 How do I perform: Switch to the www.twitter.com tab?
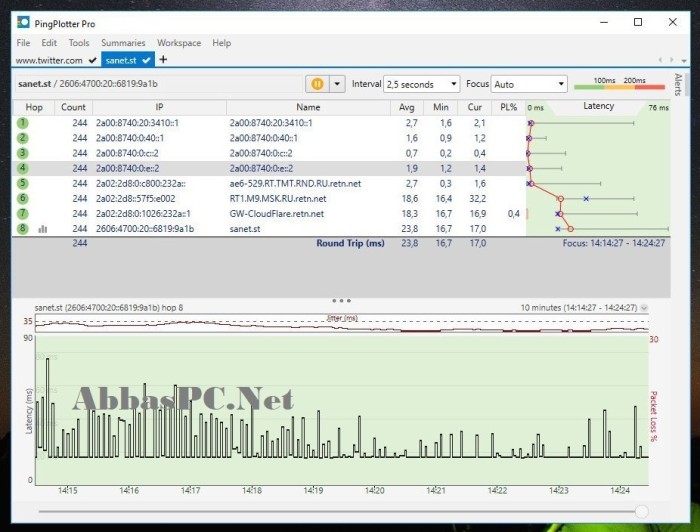(56, 60)
